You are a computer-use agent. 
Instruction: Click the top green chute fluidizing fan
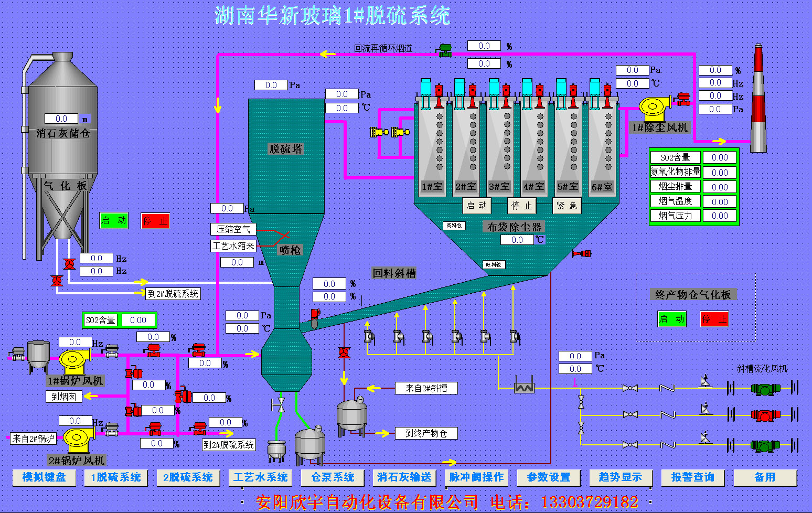(765, 389)
